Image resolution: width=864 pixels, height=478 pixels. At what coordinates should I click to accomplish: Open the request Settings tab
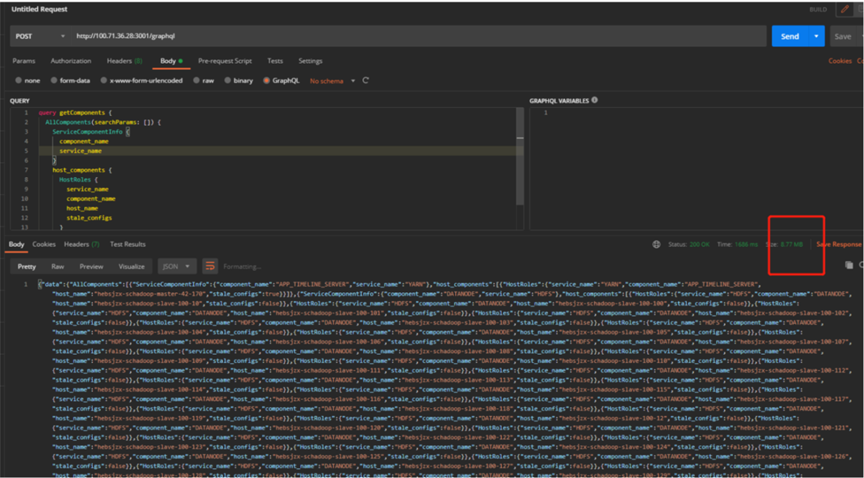coord(310,61)
